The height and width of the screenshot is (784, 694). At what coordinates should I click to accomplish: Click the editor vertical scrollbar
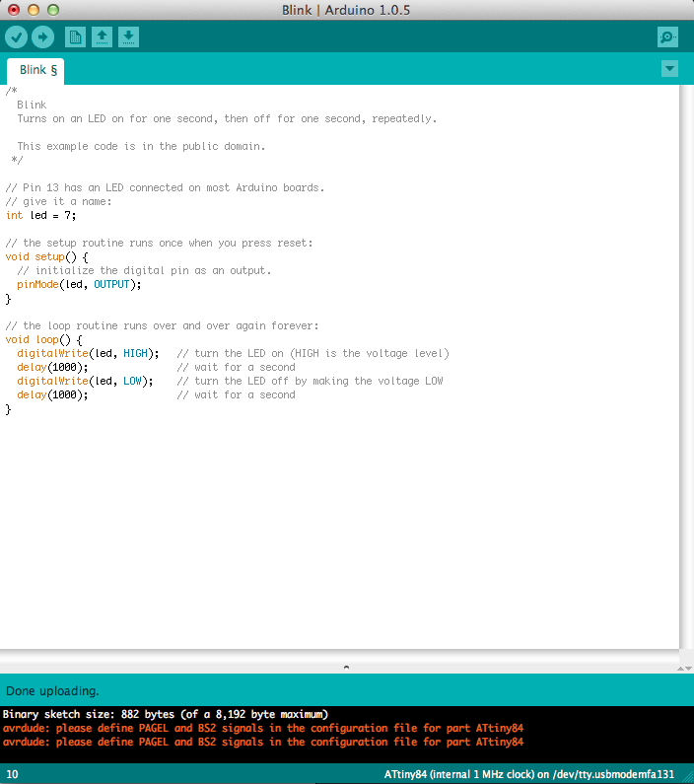(686, 367)
